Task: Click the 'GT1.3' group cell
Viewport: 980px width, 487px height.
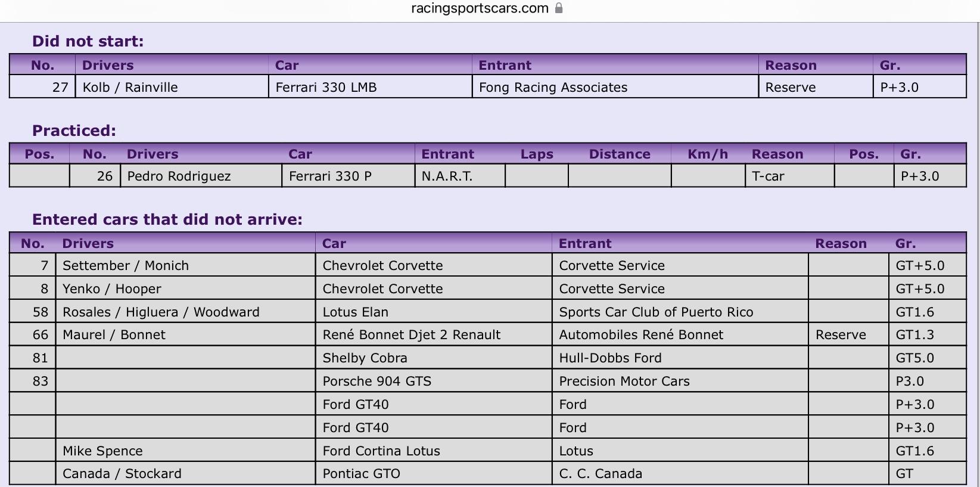Action: (x=927, y=334)
